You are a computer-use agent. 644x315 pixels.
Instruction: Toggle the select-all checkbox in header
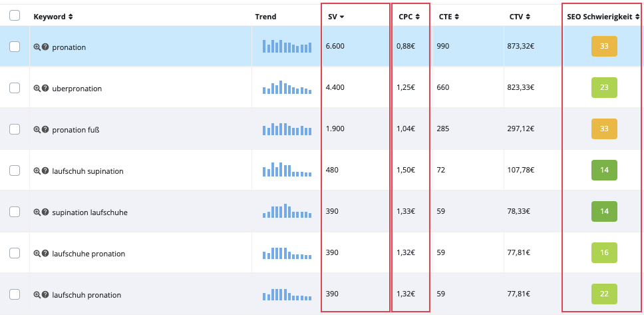click(15, 16)
